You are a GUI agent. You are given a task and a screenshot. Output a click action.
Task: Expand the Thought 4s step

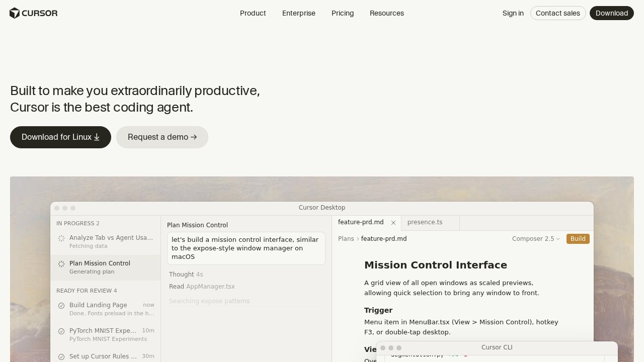point(186,275)
